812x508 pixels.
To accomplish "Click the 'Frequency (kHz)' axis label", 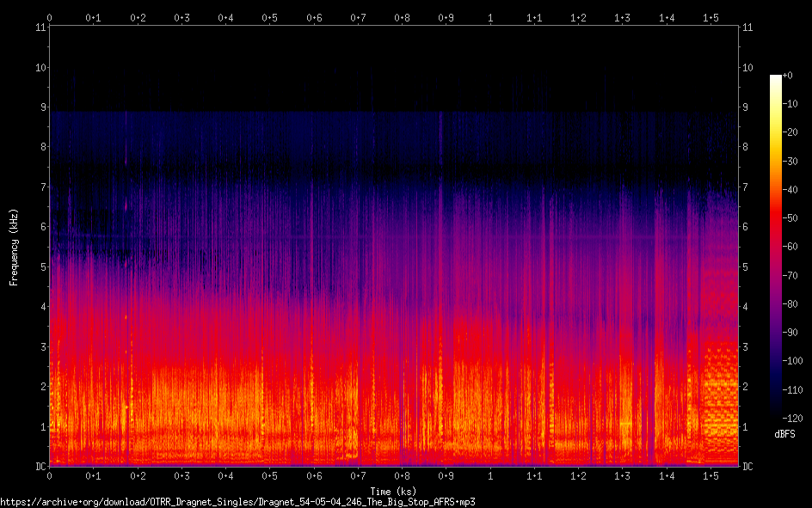I will coord(14,246).
